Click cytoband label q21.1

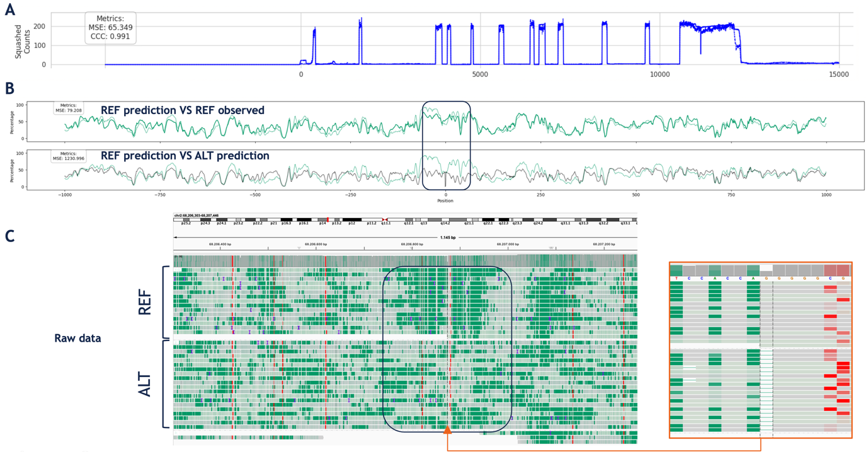[469, 223]
